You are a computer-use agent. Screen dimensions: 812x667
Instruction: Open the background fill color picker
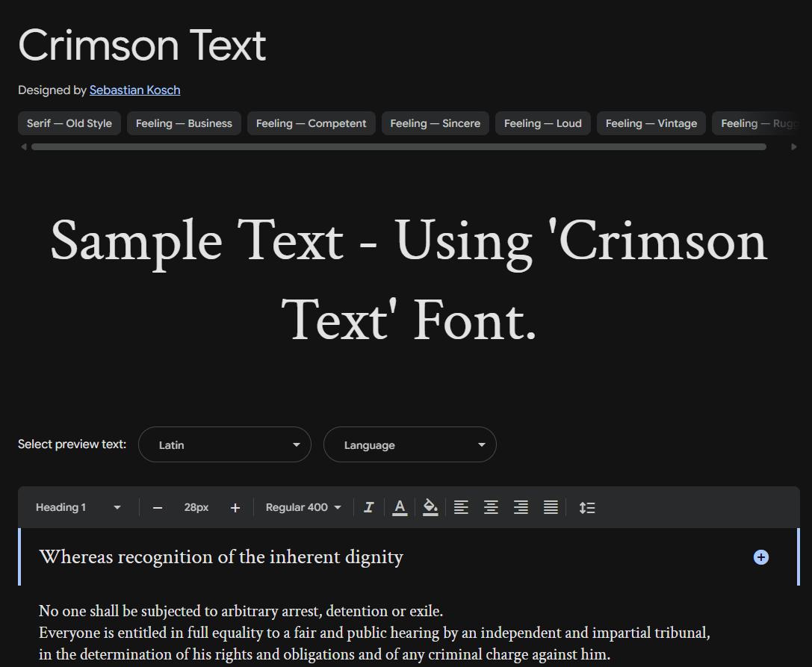(x=430, y=507)
